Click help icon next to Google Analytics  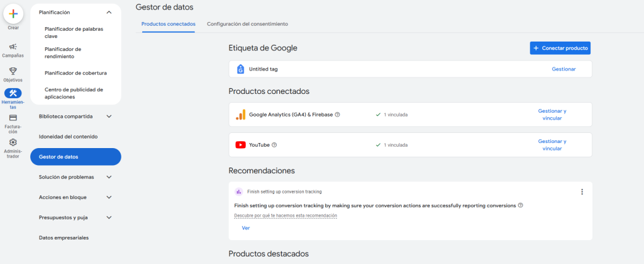pos(338,115)
